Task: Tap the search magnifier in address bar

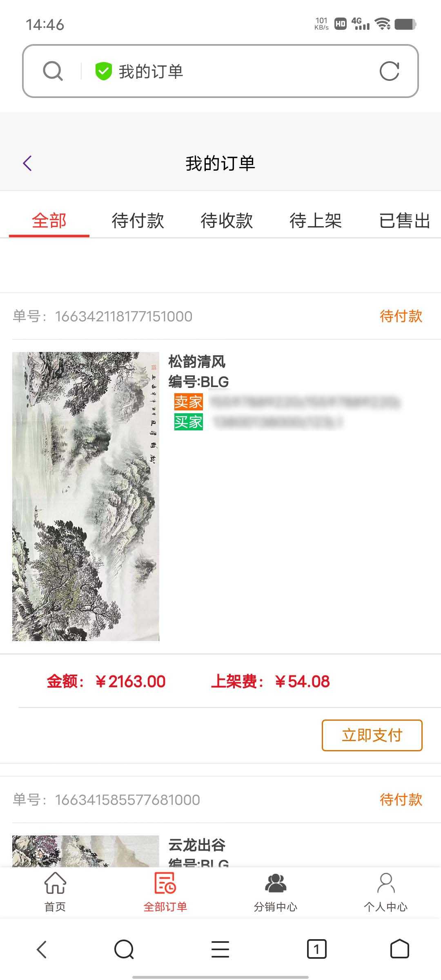Action: pyautogui.click(x=53, y=71)
